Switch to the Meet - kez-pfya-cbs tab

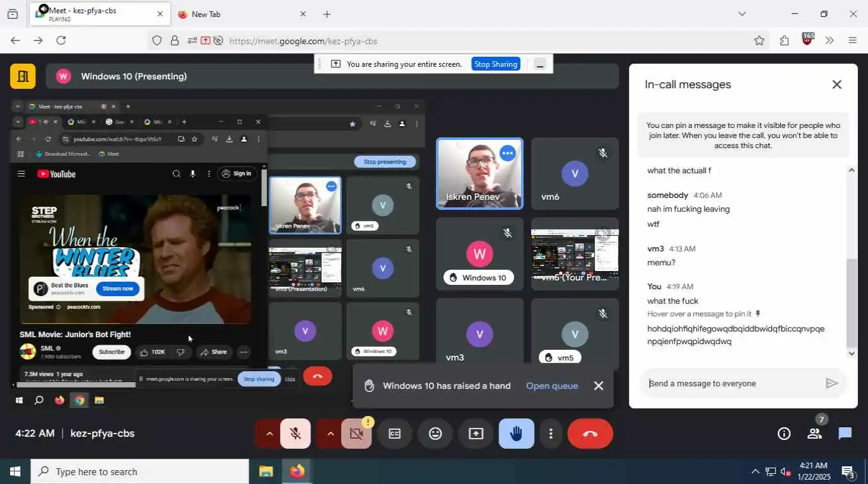point(99,14)
